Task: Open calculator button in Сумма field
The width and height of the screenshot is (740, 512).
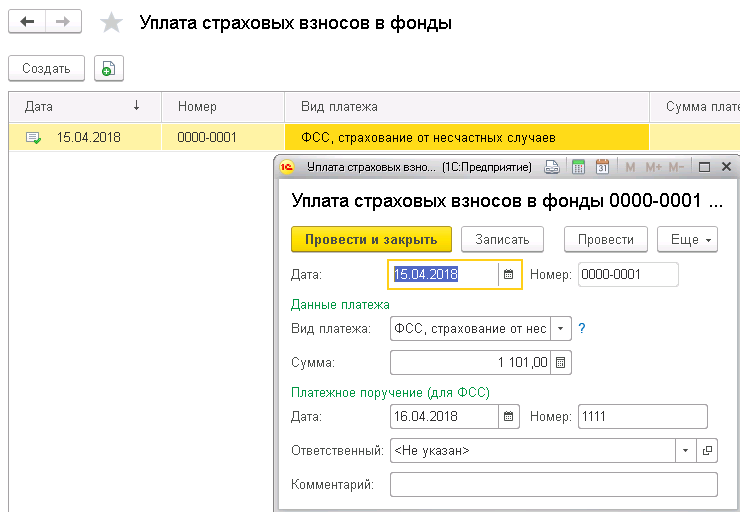Action: click(561, 362)
